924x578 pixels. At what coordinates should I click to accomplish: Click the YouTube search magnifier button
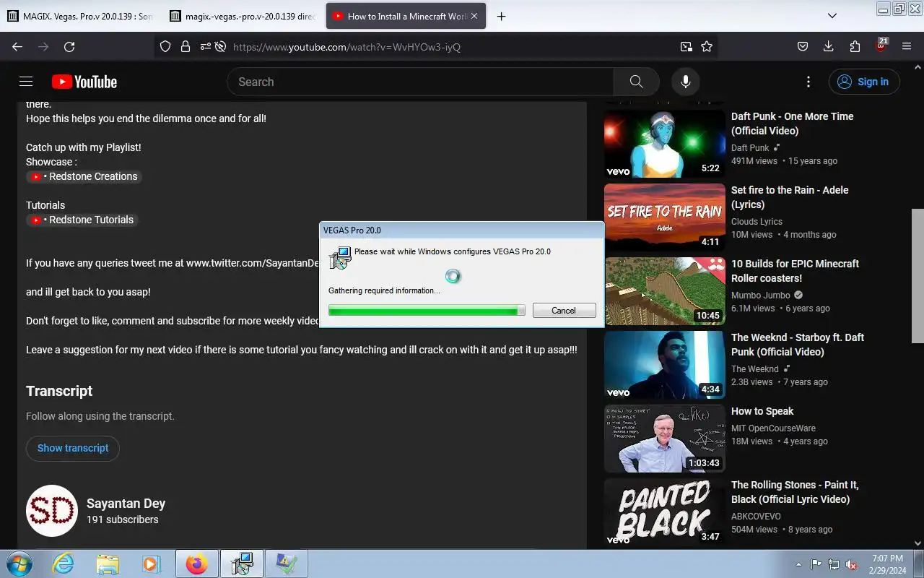(636, 82)
